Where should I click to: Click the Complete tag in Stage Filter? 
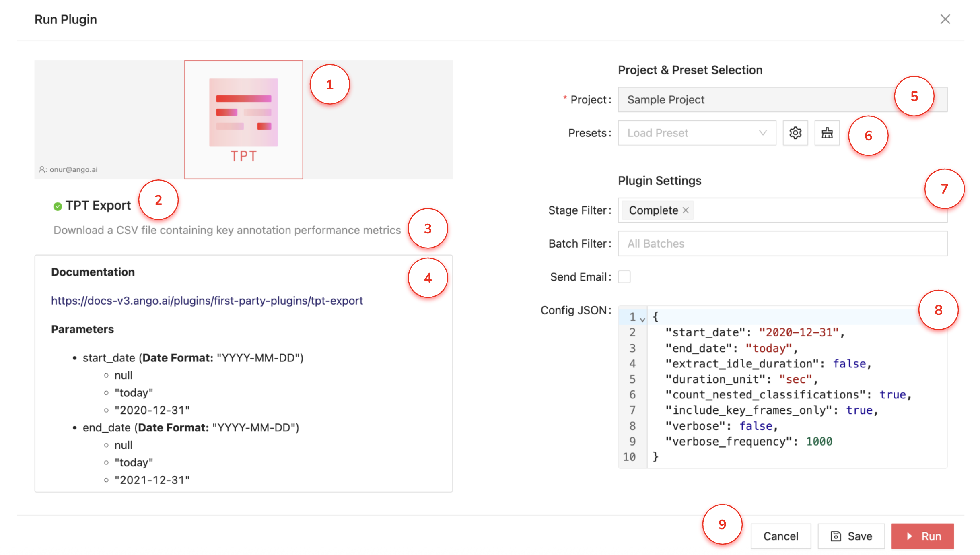[653, 210]
